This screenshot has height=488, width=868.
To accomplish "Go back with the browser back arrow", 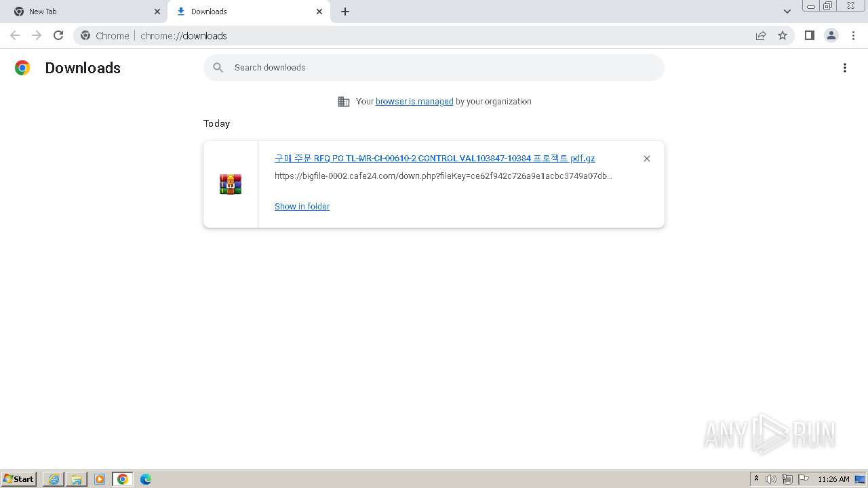I will click(15, 35).
